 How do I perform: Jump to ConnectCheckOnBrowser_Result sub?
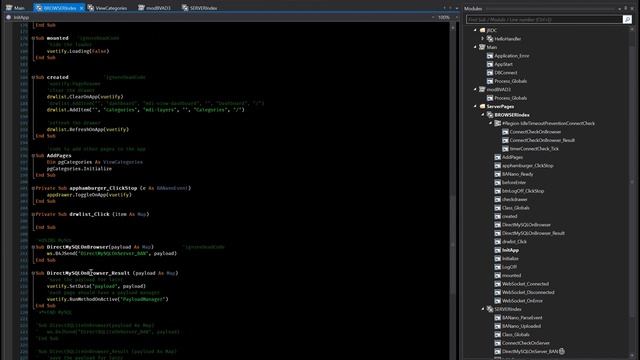click(542, 140)
